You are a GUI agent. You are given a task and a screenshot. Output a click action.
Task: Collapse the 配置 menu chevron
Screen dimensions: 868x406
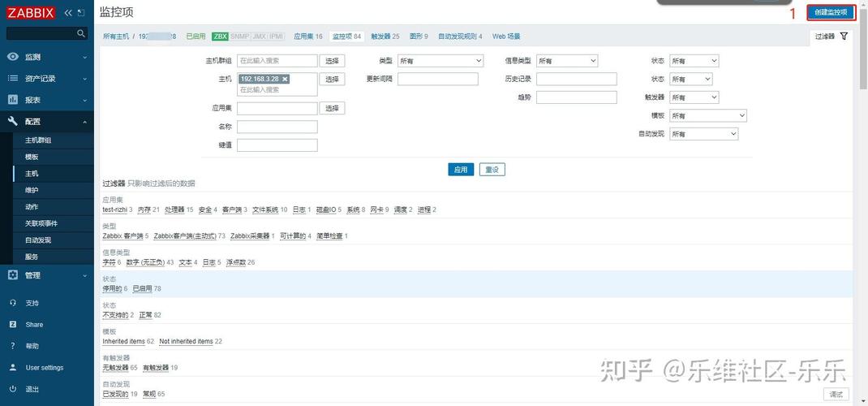coord(84,122)
